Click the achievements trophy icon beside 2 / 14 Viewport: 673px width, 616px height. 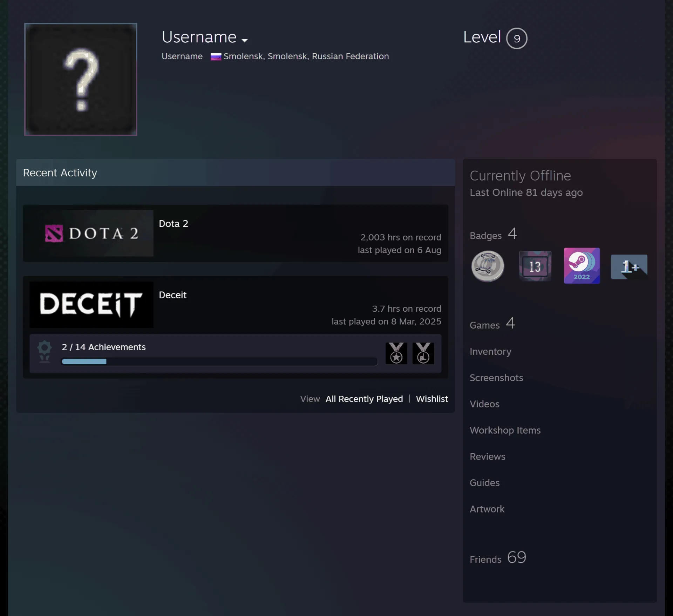[x=45, y=352]
